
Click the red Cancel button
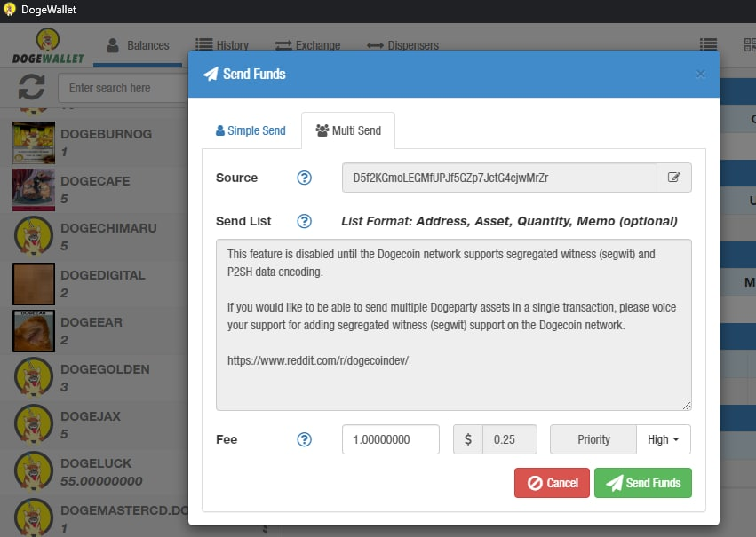click(552, 483)
